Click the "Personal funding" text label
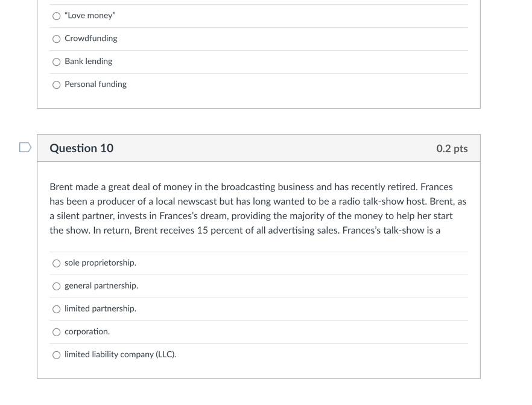The image size is (532, 405). coord(95,84)
